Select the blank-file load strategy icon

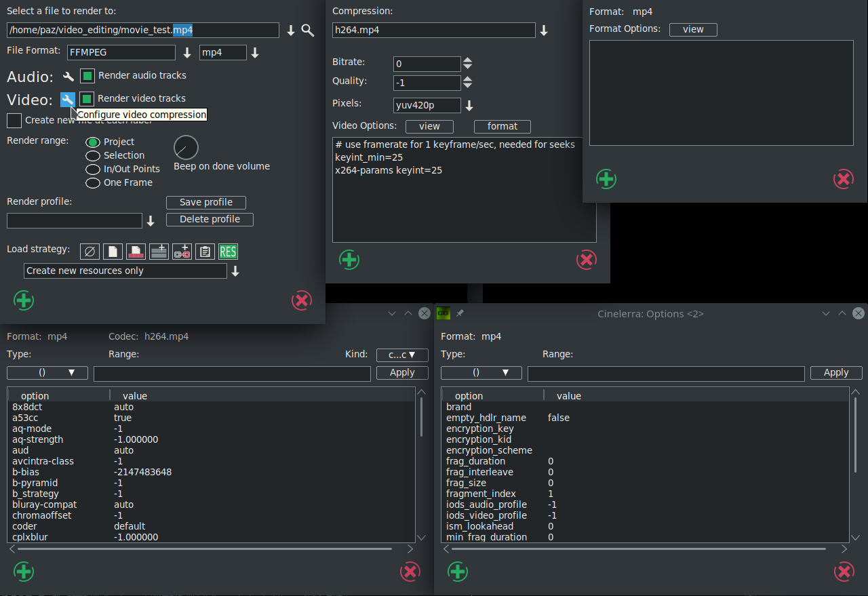(x=113, y=251)
